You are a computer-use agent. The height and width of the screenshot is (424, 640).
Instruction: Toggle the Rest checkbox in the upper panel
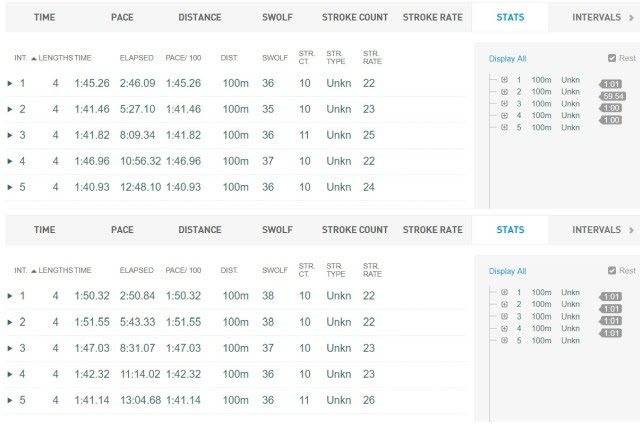[612, 58]
